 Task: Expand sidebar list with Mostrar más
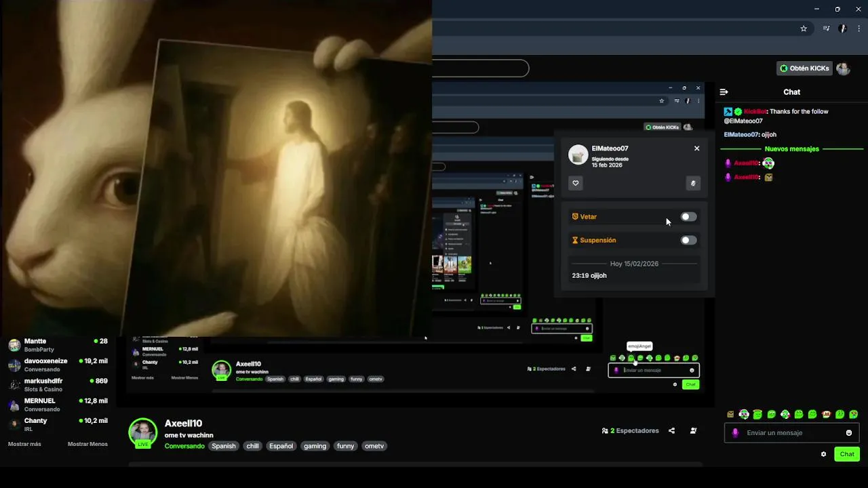click(24, 444)
